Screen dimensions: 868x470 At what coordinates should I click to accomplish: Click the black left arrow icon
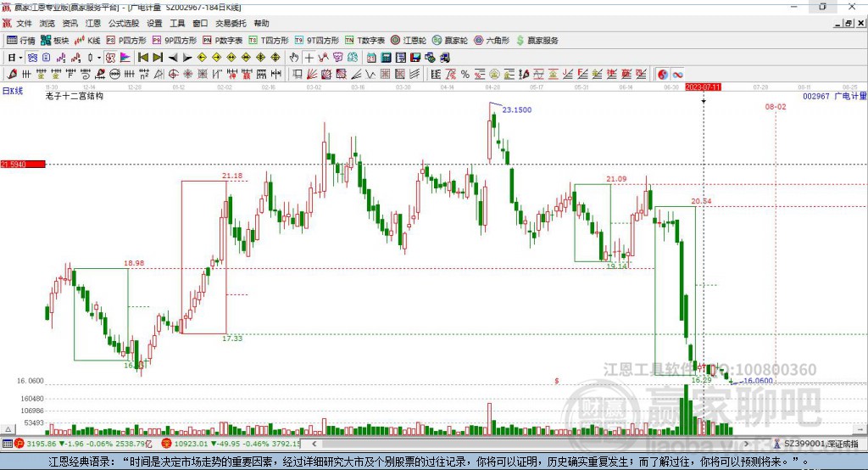[173, 58]
